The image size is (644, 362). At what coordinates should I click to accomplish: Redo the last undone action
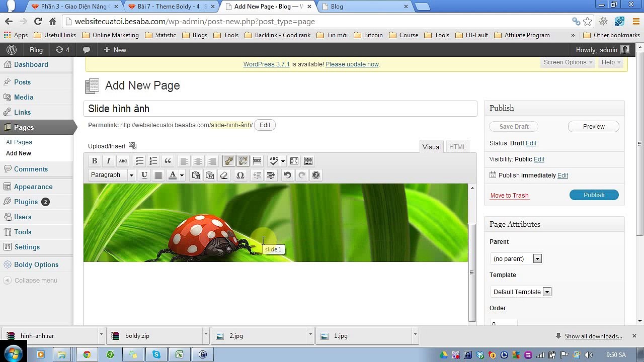302,175
